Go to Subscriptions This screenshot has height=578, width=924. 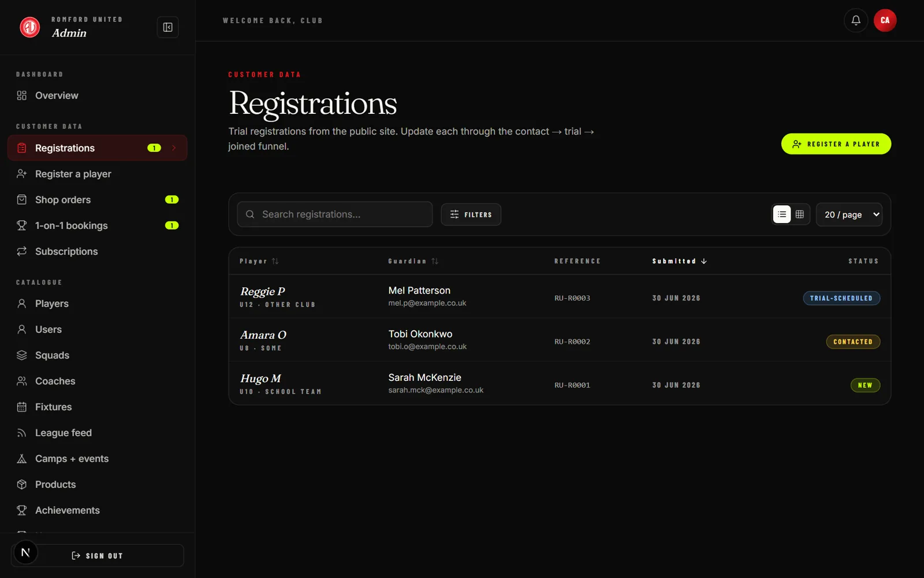tap(97, 251)
